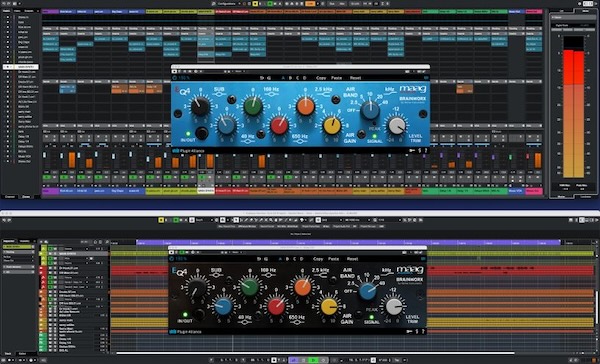Select preset slot A in black EQ4 plugin toolbar
The width and height of the screenshot is (600, 364).
(280, 259)
